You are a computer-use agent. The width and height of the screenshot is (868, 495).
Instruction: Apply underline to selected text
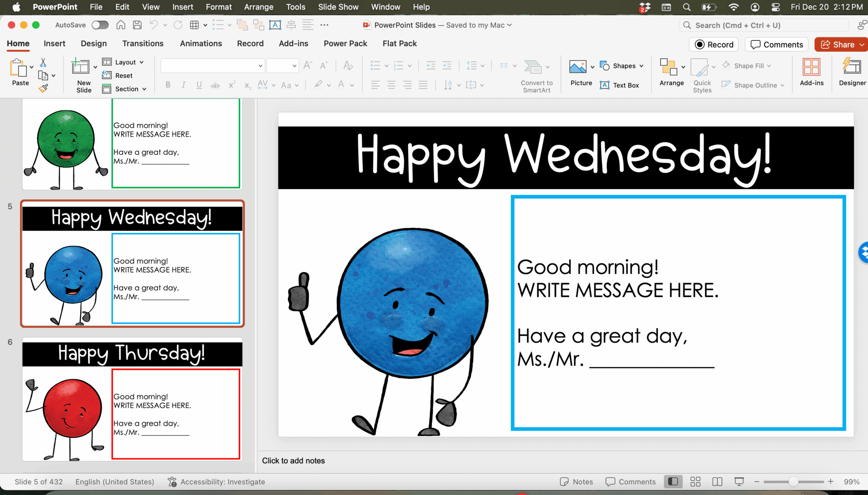(199, 85)
